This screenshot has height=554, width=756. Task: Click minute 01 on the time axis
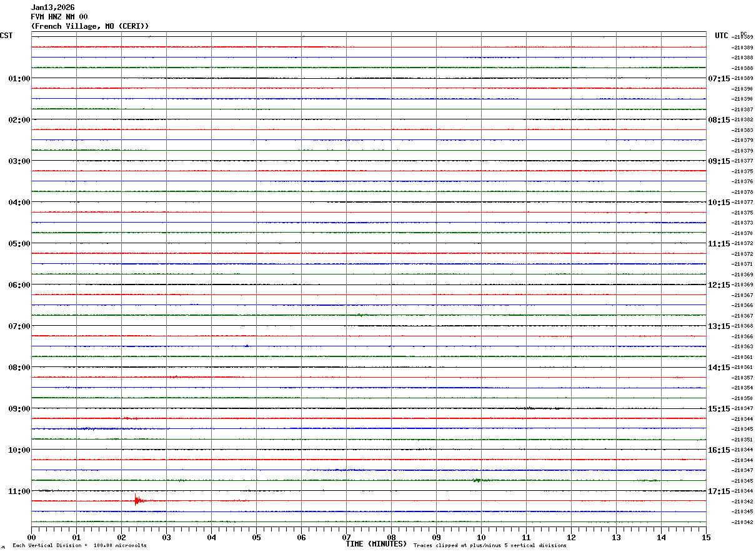click(x=76, y=537)
